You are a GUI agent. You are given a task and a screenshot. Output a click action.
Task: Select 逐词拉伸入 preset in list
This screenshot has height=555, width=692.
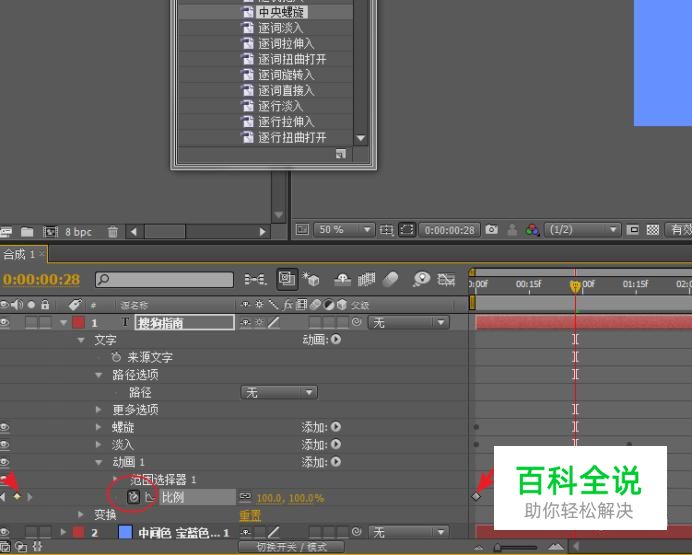286,43
